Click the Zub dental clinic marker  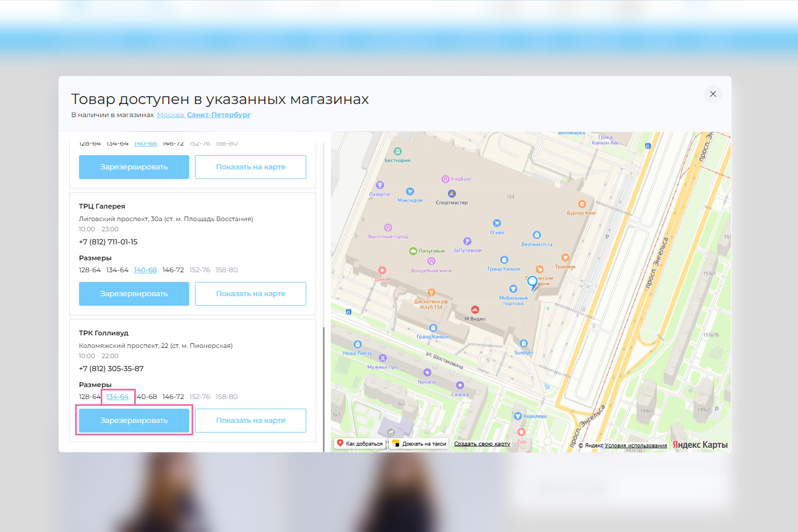pyautogui.click(x=521, y=433)
